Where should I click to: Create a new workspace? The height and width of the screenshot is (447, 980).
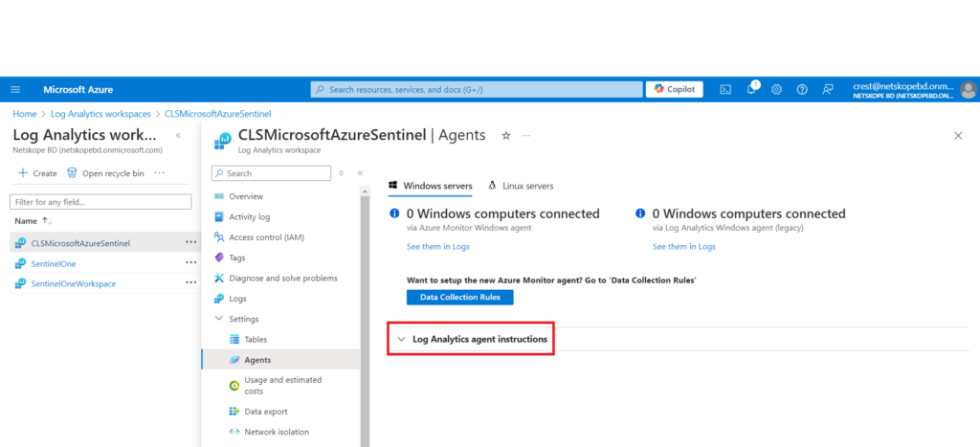point(37,173)
